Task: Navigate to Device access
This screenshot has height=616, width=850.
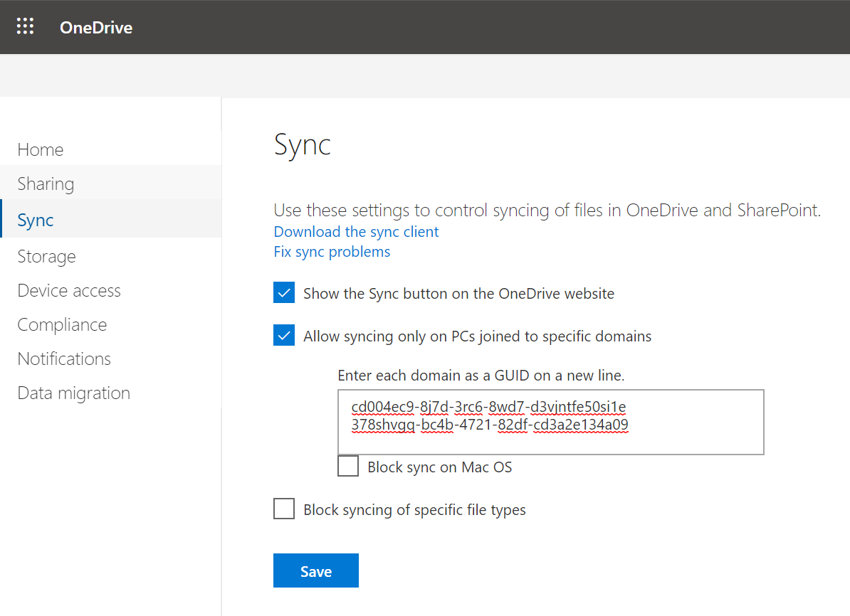Action: (x=69, y=290)
